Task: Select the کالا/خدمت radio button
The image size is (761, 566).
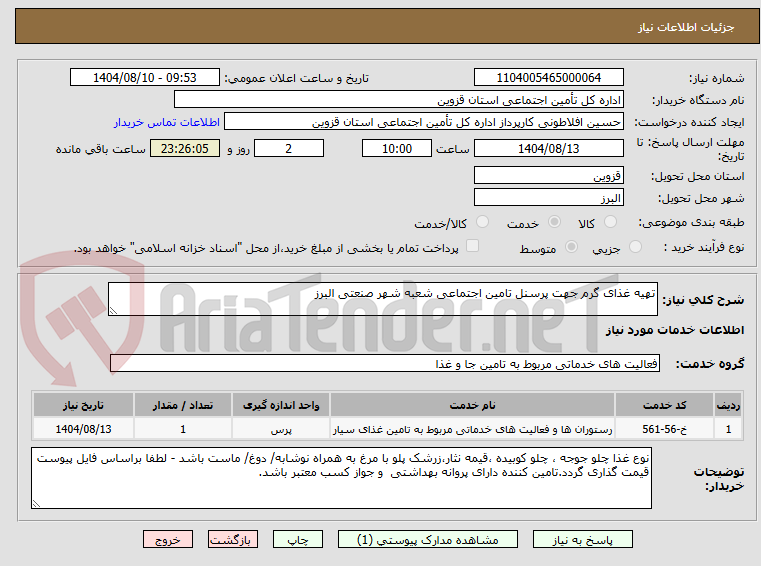Action: tap(482, 222)
